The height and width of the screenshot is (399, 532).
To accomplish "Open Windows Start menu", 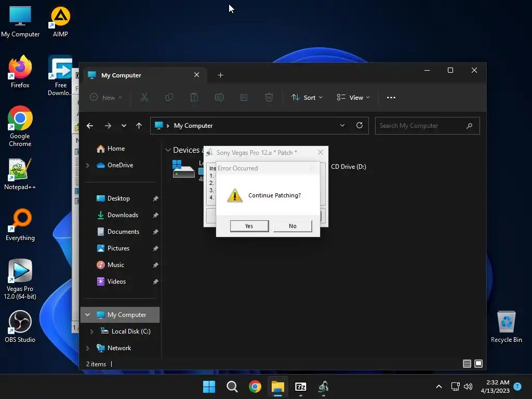I will (209, 387).
